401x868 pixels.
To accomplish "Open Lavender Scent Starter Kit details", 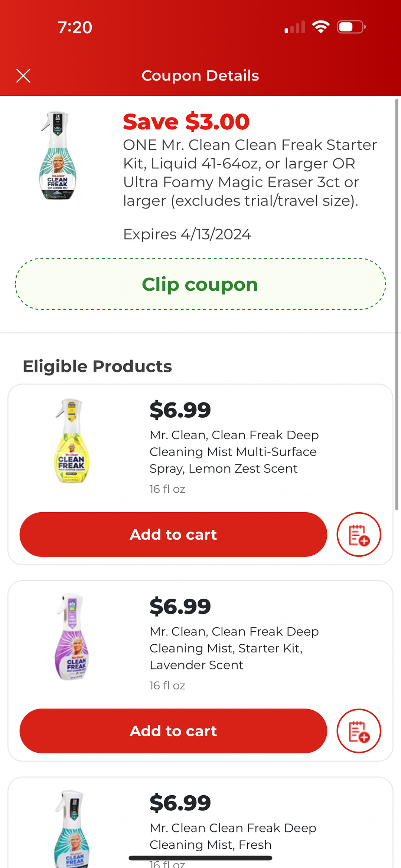I will tap(234, 648).
